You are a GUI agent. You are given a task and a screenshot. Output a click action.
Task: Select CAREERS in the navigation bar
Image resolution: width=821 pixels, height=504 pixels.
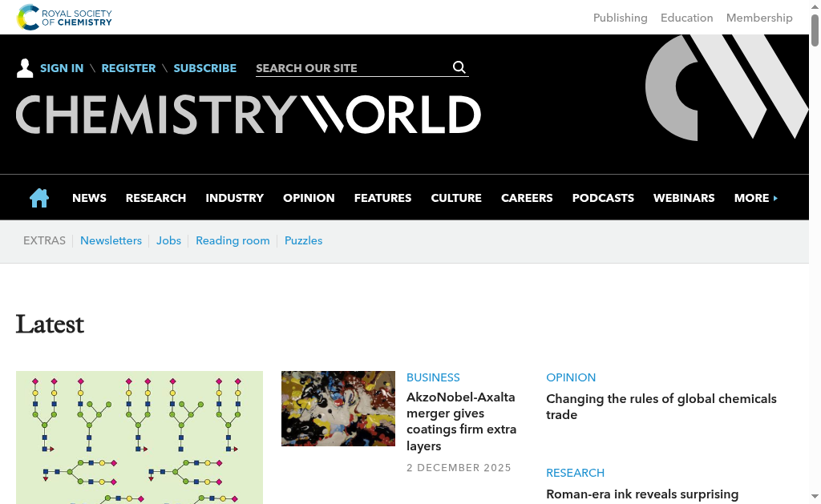(x=527, y=198)
